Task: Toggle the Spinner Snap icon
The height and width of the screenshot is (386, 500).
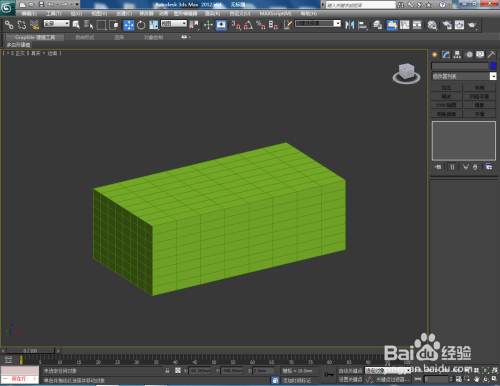Action: 273,25
